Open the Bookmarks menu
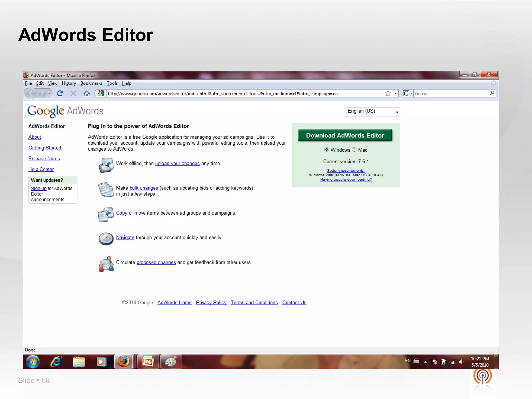Image resolution: width=532 pixels, height=399 pixels. (91, 83)
